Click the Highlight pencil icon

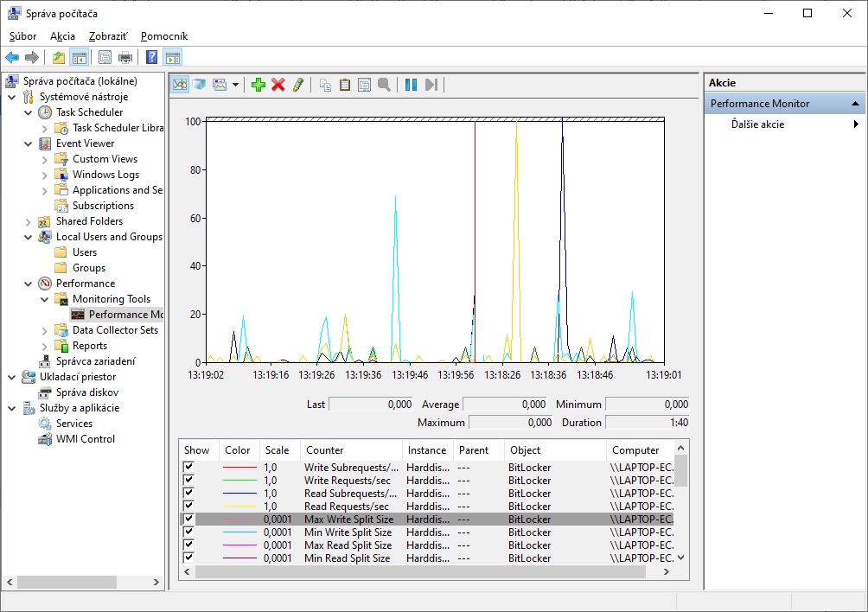tap(297, 85)
